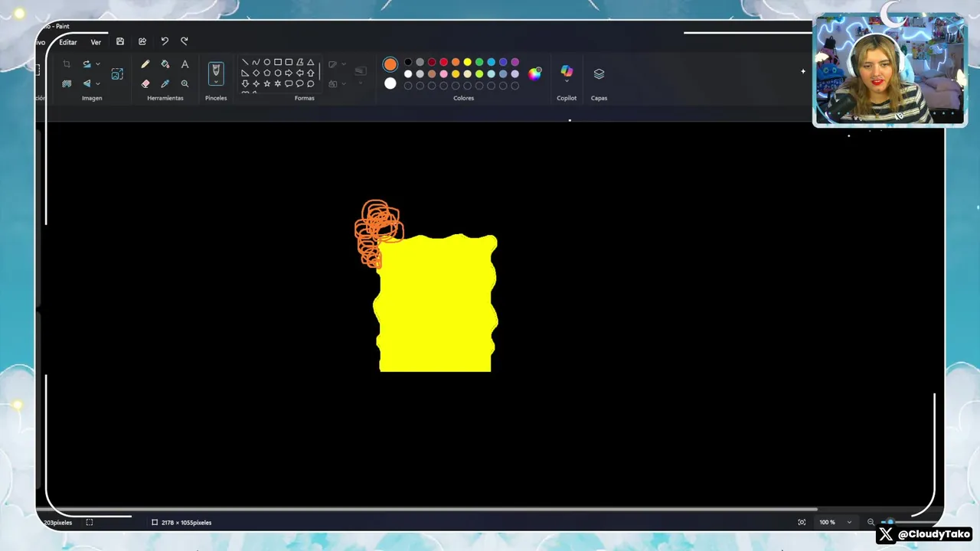The width and height of the screenshot is (980, 551).
Task: Select the Line shape
Action: [245, 62]
